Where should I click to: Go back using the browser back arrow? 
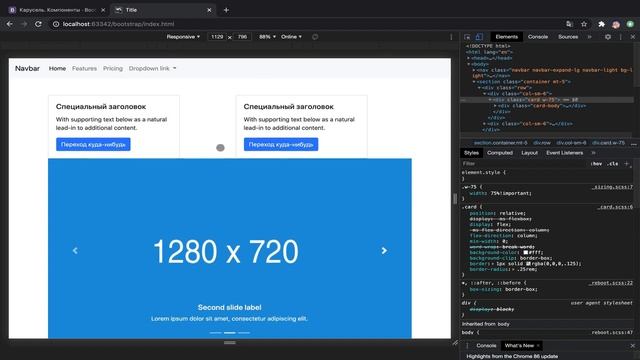pyautogui.click(x=9, y=24)
